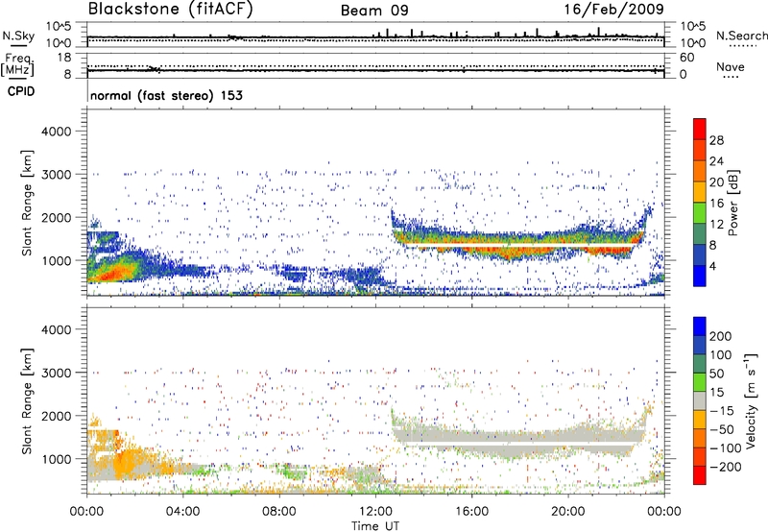
Task: Click the "Slant Range [km]" label of Power panel
Action: 27,204
